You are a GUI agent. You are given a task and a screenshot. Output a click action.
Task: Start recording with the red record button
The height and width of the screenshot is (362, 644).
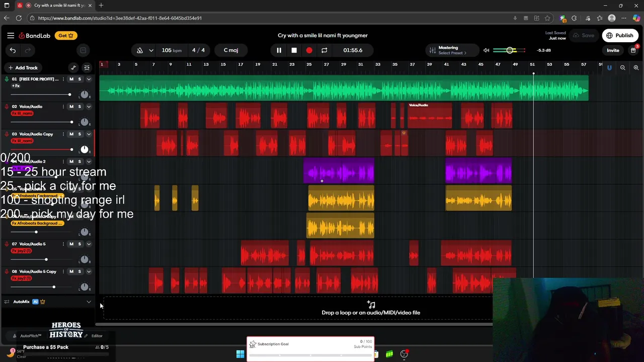click(309, 50)
